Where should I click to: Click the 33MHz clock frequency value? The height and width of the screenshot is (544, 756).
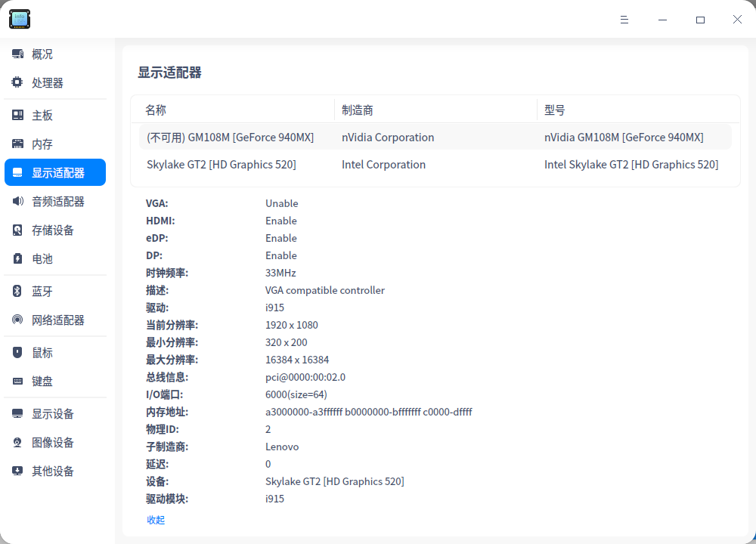point(280,273)
